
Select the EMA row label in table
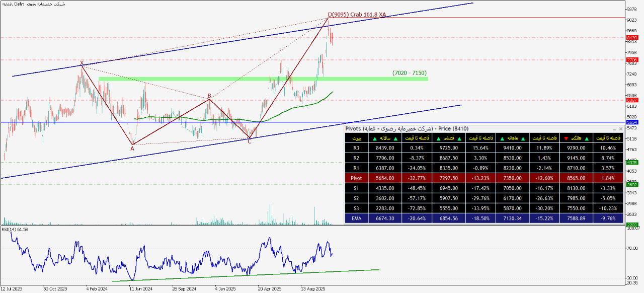(x=356, y=218)
